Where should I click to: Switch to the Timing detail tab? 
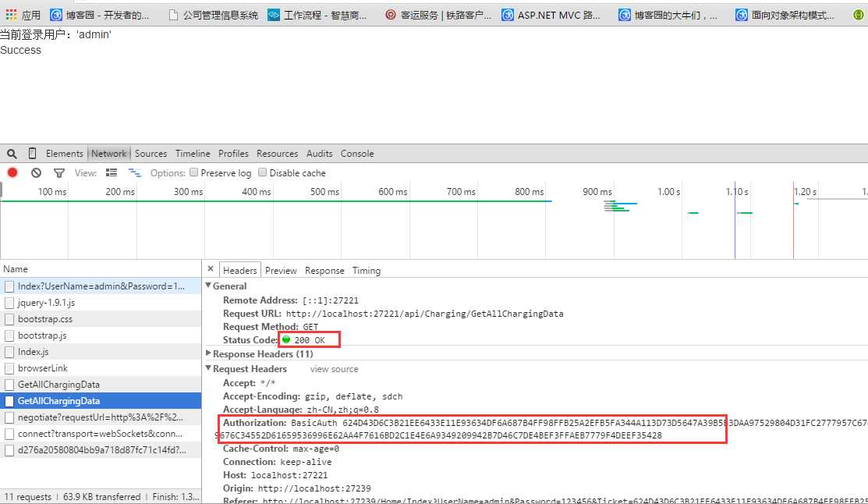click(367, 270)
